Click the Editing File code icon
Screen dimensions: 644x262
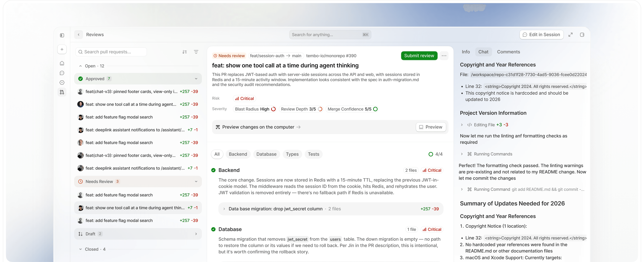point(470,125)
